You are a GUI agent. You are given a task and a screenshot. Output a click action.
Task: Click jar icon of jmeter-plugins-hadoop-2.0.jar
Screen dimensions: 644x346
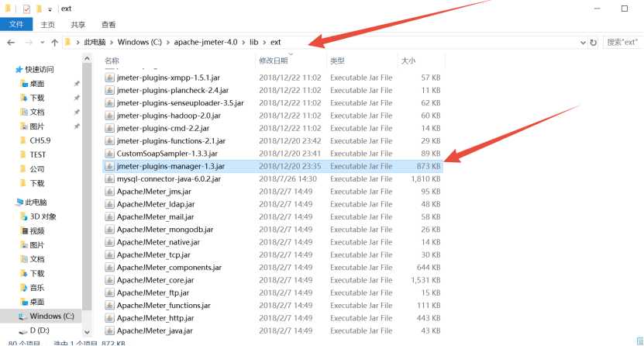coord(109,116)
